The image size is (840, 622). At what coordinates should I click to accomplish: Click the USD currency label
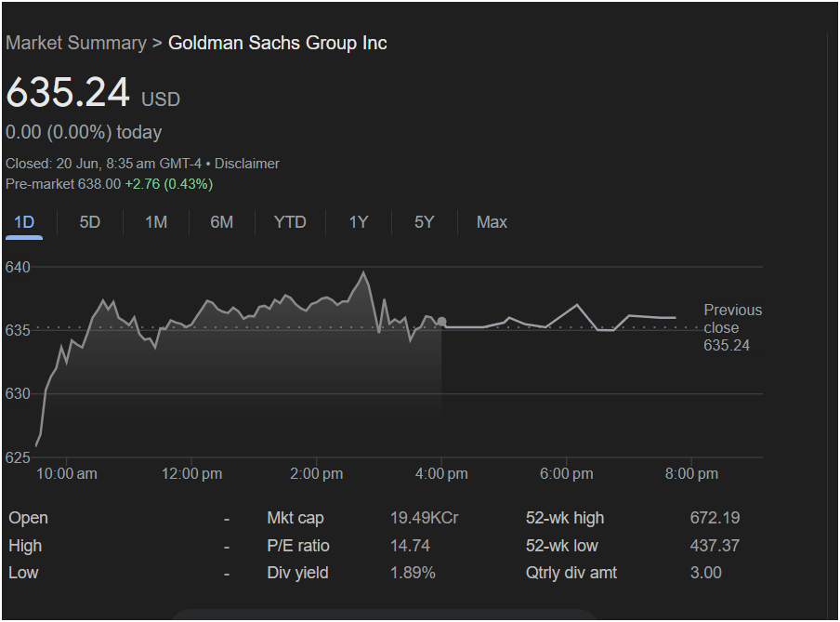(161, 99)
